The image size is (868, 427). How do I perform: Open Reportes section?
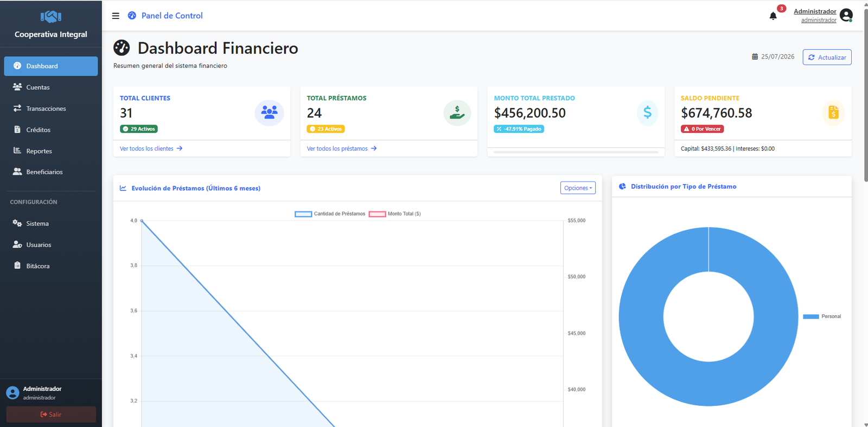(51, 151)
